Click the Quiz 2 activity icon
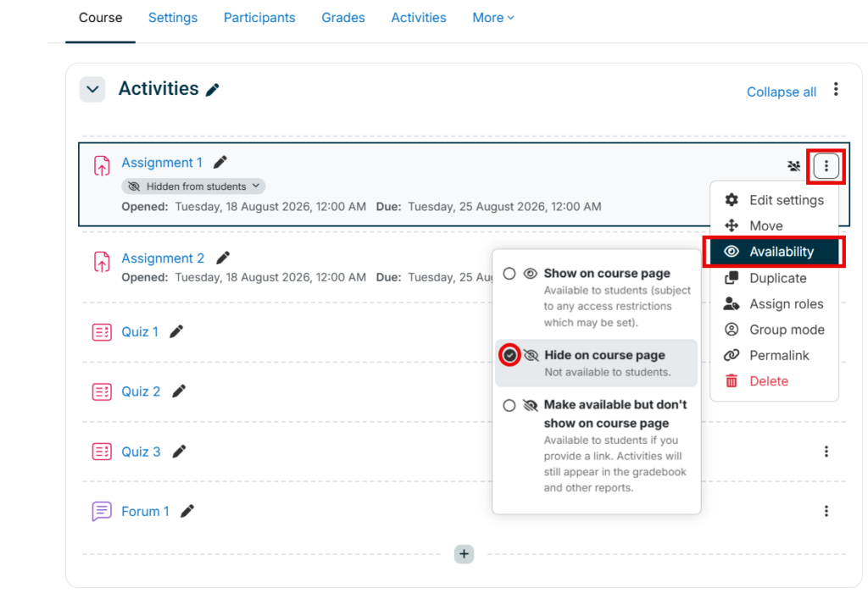The image size is (868, 594). [x=102, y=392]
